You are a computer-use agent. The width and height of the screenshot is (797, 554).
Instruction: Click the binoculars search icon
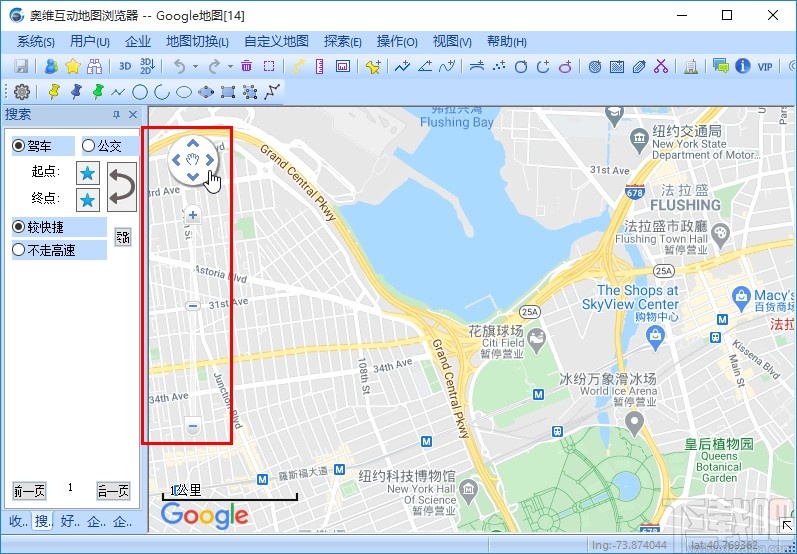[95, 66]
